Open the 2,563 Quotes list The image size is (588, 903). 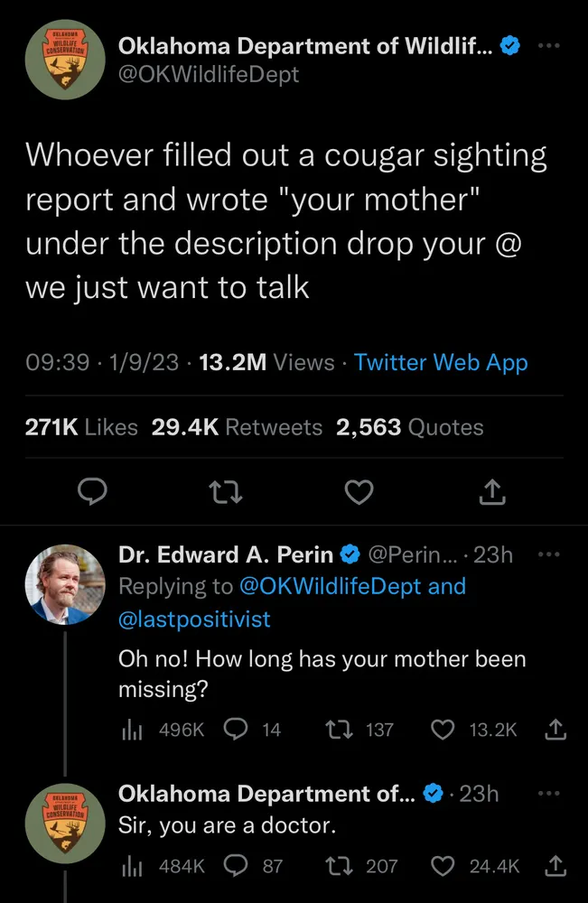(409, 427)
